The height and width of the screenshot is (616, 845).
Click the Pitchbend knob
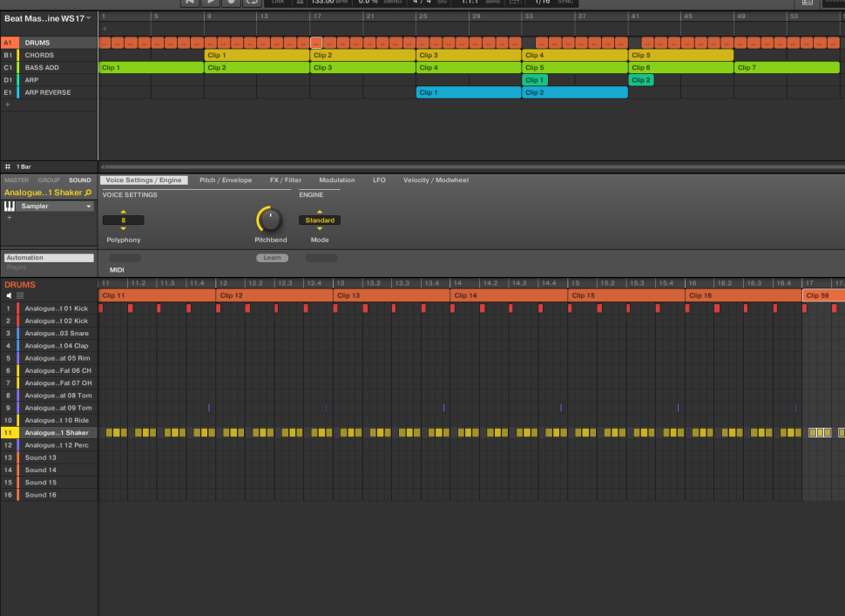click(x=270, y=220)
